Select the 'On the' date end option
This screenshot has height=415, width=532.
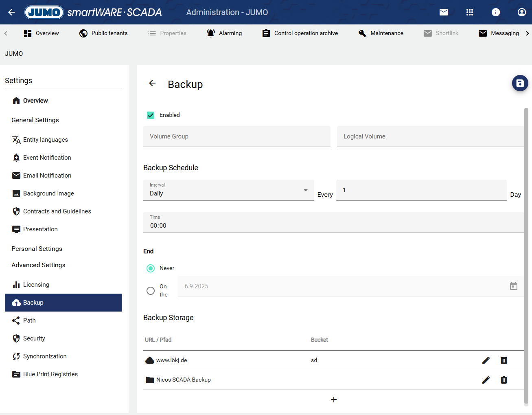coord(151,291)
